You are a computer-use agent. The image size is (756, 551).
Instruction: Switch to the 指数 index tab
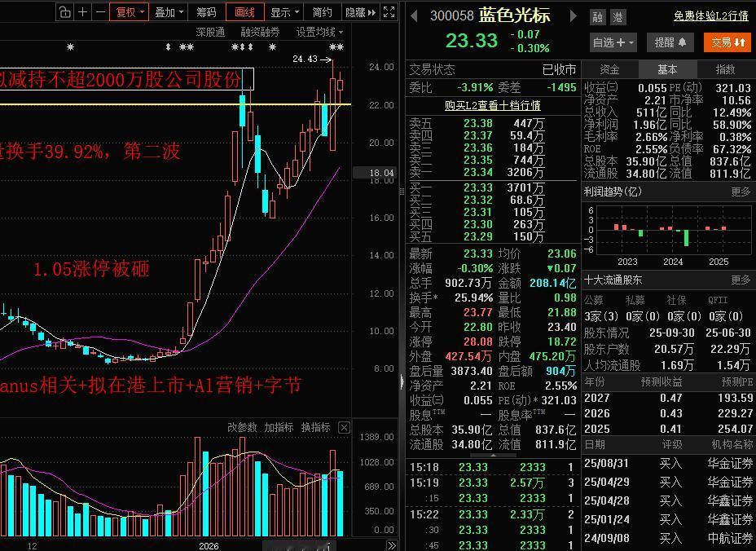(727, 69)
